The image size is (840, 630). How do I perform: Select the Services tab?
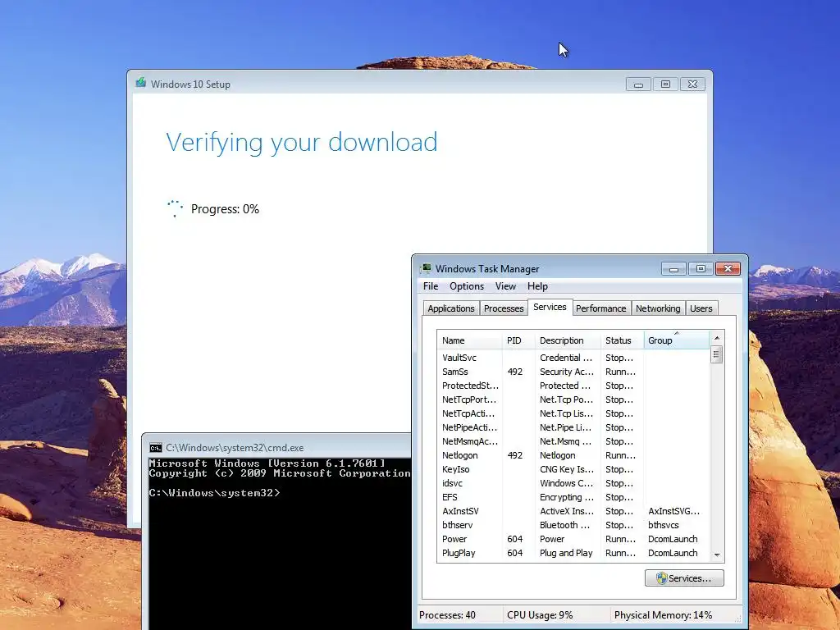tap(550, 307)
